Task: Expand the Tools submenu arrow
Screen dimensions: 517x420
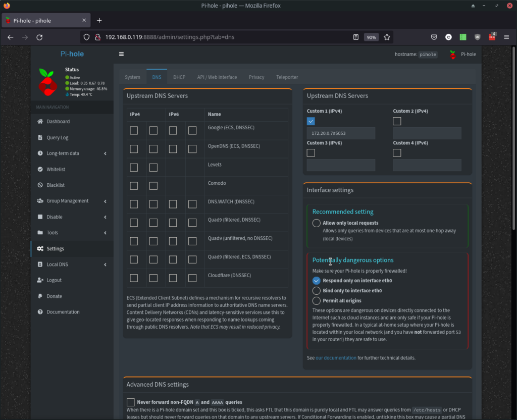Action: click(105, 233)
